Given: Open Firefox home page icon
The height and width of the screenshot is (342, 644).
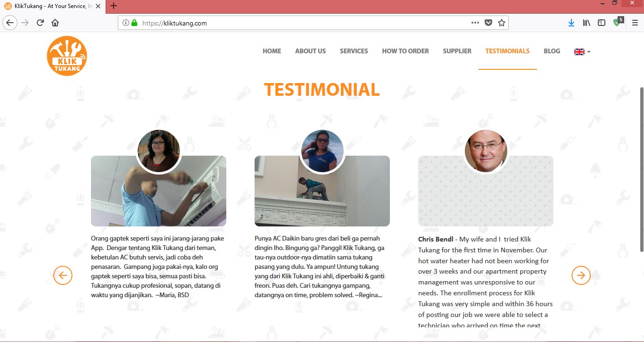Looking at the screenshot, I should (55, 23).
